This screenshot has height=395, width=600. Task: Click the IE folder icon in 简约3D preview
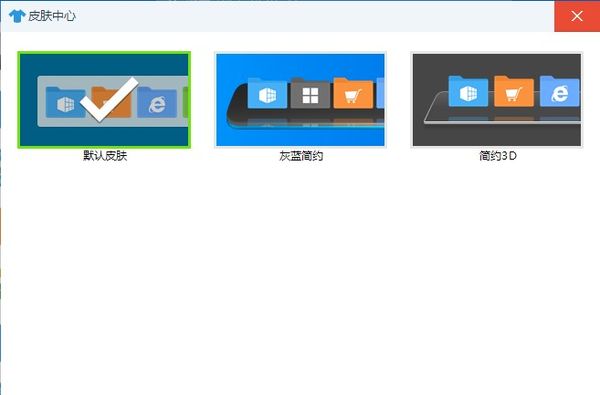[559, 91]
